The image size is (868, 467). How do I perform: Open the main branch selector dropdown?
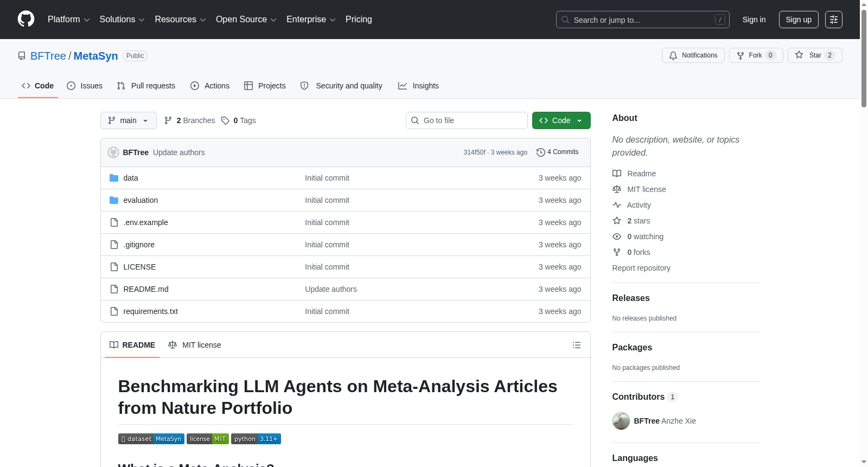click(x=129, y=120)
